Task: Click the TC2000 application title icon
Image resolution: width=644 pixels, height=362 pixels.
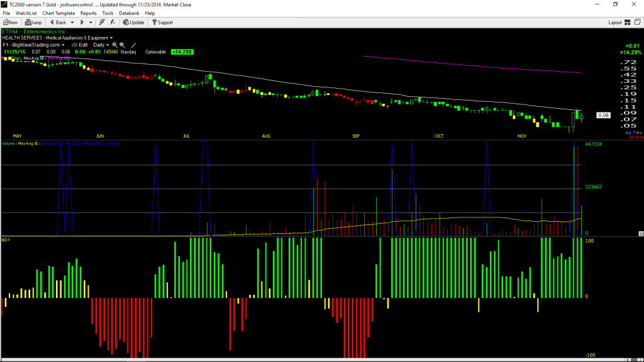Action: [4, 4]
